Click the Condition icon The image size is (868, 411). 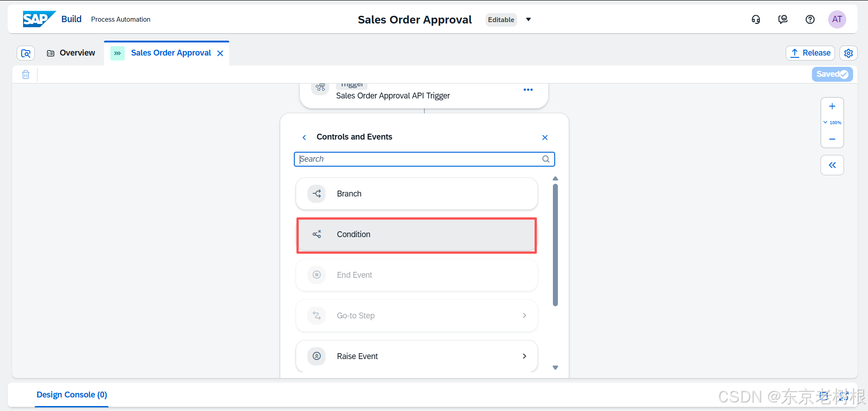click(x=316, y=234)
